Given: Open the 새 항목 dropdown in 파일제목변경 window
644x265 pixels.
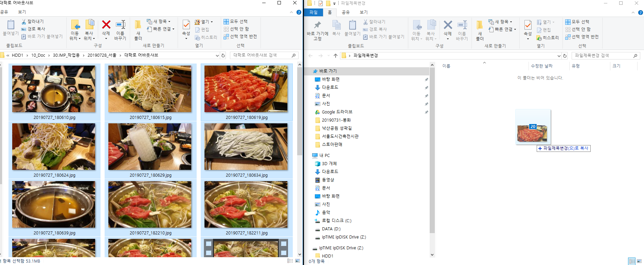Looking at the screenshot, I should click(x=500, y=22).
